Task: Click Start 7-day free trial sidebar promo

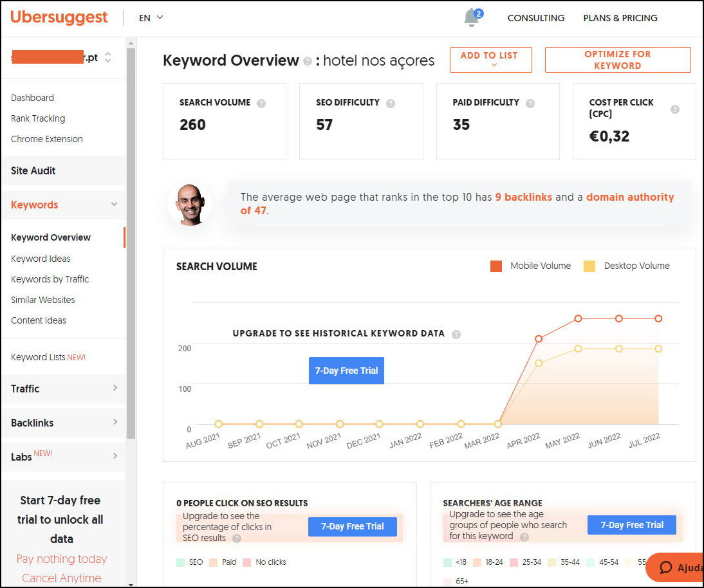Action: [x=60, y=519]
